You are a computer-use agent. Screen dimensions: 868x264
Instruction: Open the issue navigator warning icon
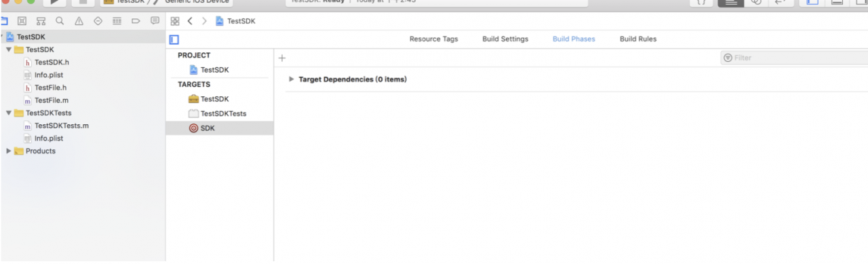[79, 21]
